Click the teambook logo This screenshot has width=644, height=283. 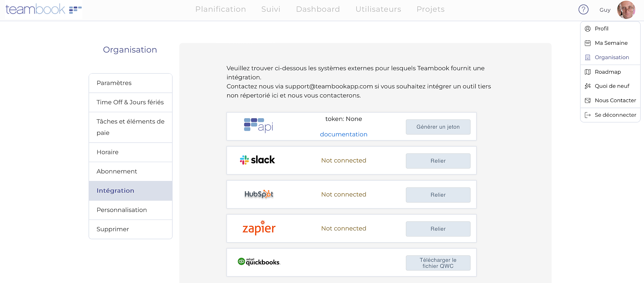pos(43,9)
